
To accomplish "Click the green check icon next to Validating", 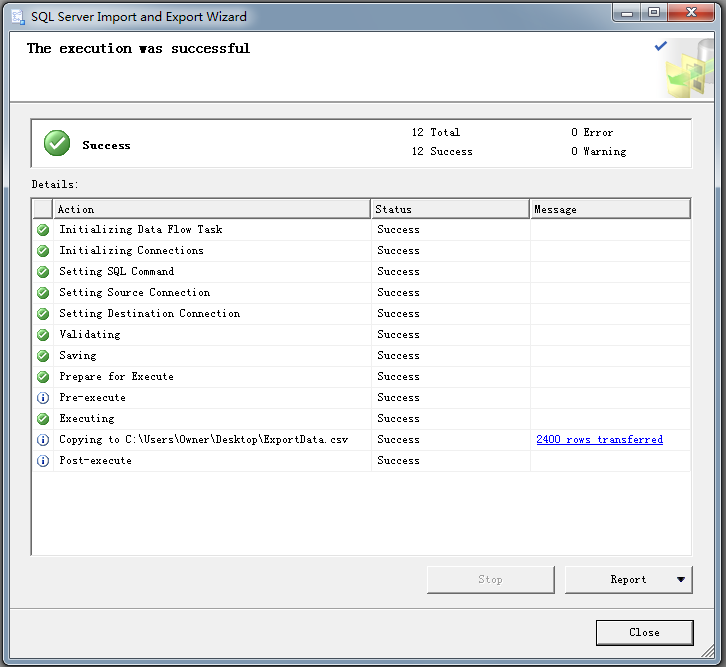I will [43, 335].
